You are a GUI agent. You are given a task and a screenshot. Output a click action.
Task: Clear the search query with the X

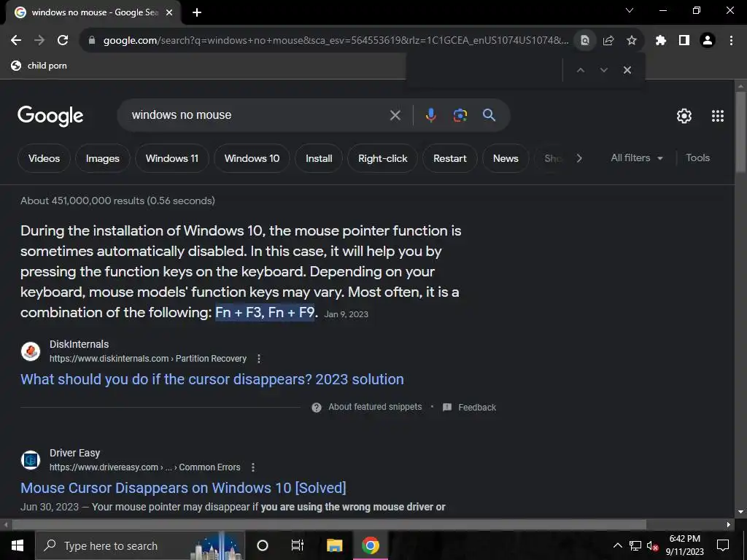(x=395, y=115)
